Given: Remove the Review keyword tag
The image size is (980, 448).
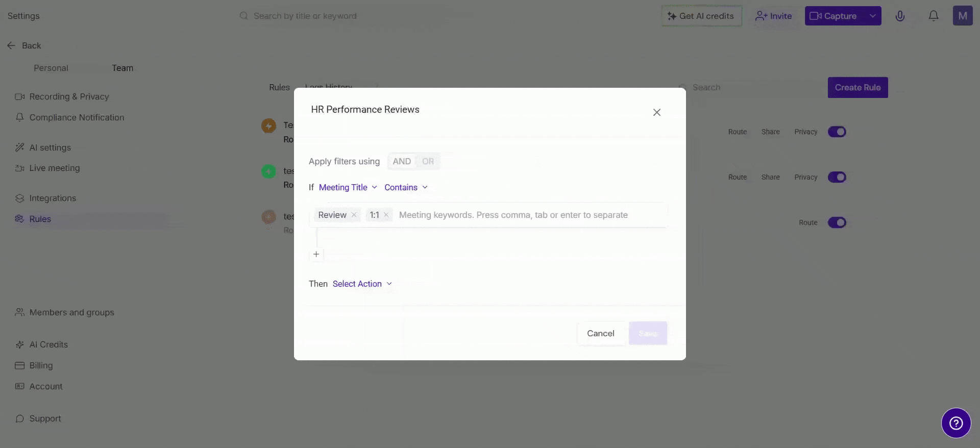Looking at the screenshot, I should (354, 215).
